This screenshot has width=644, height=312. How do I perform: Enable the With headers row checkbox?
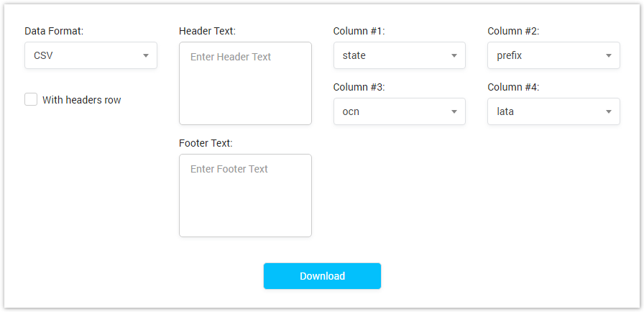click(31, 100)
